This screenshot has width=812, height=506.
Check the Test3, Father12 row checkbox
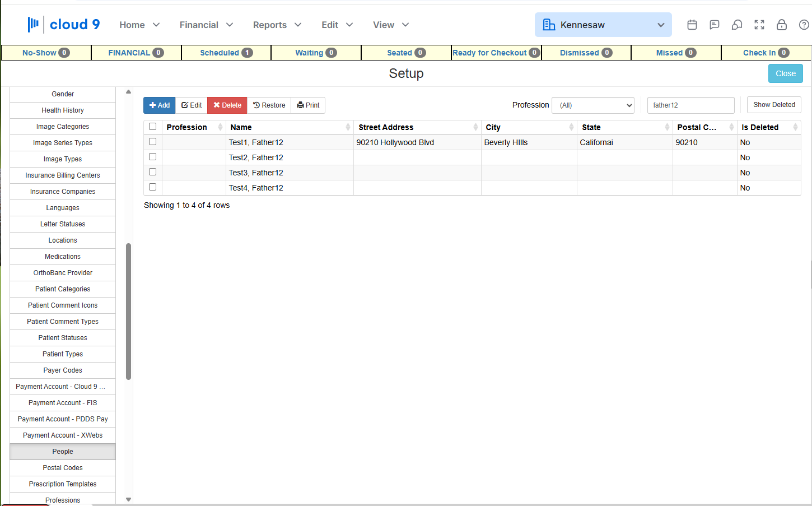tap(152, 172)
